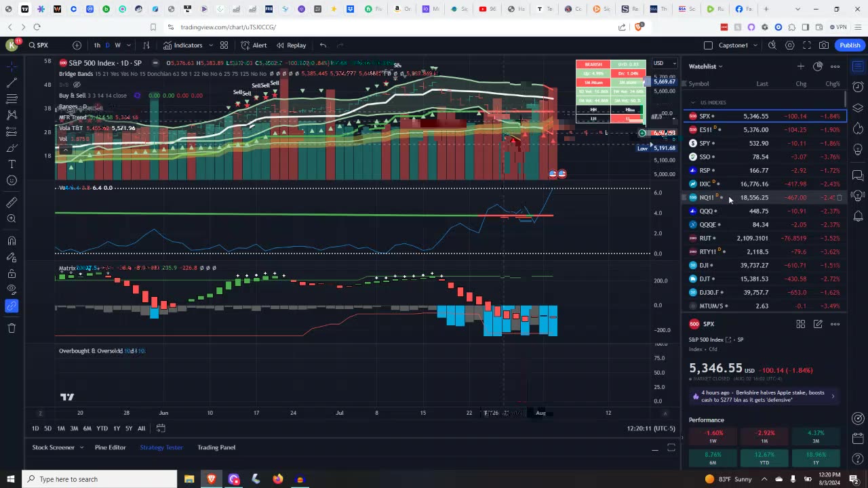Open the layout setup grid icon
The image size is (868, 488).
(x=224, y=45)
